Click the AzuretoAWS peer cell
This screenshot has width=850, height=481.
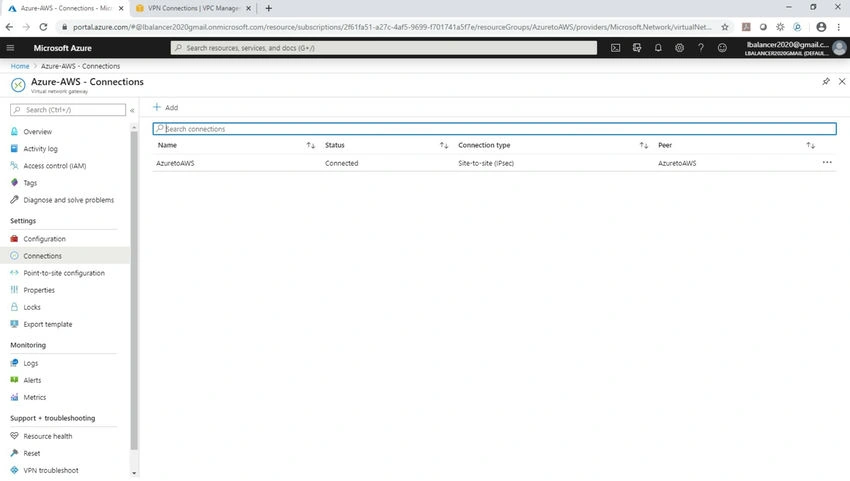[677, 163]
